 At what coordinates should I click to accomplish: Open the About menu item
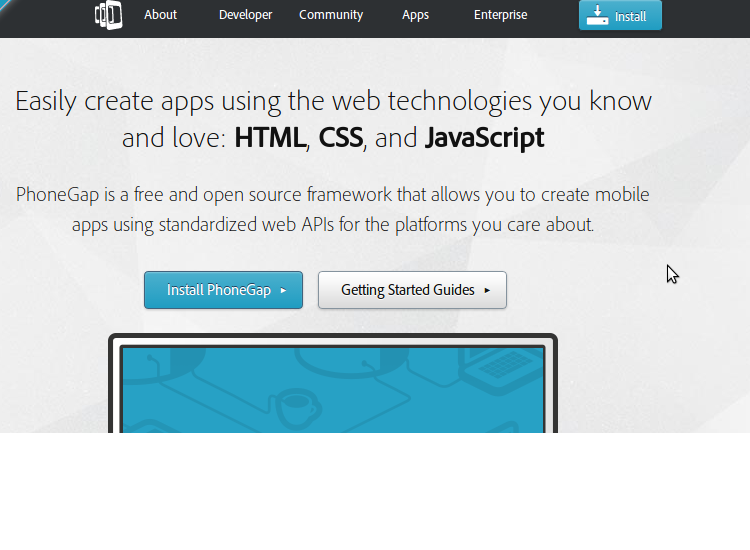click(x=160, y=15)
